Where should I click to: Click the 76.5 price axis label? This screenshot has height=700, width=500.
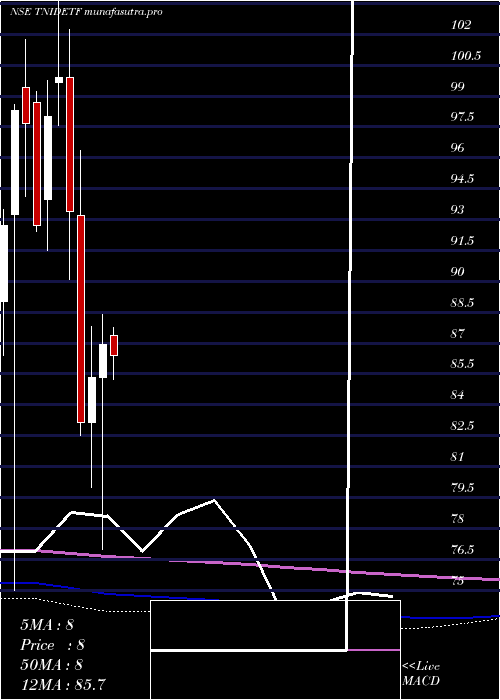point(462,550)
